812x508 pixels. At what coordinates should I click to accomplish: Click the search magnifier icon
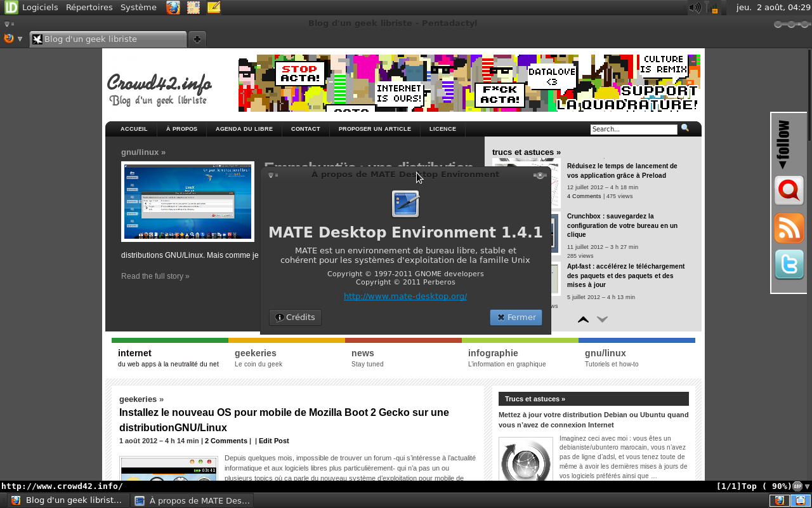pos(685,128)
